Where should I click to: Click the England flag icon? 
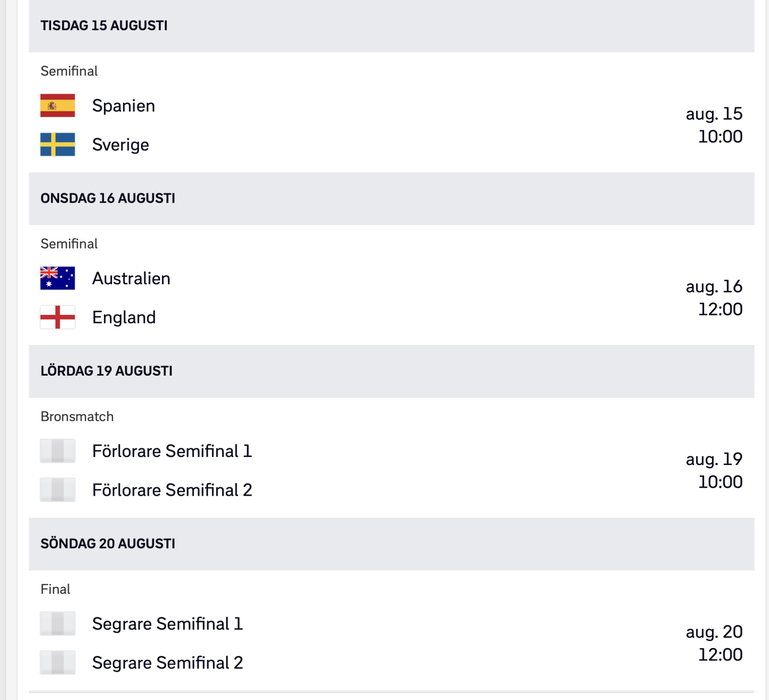point(58,317)
